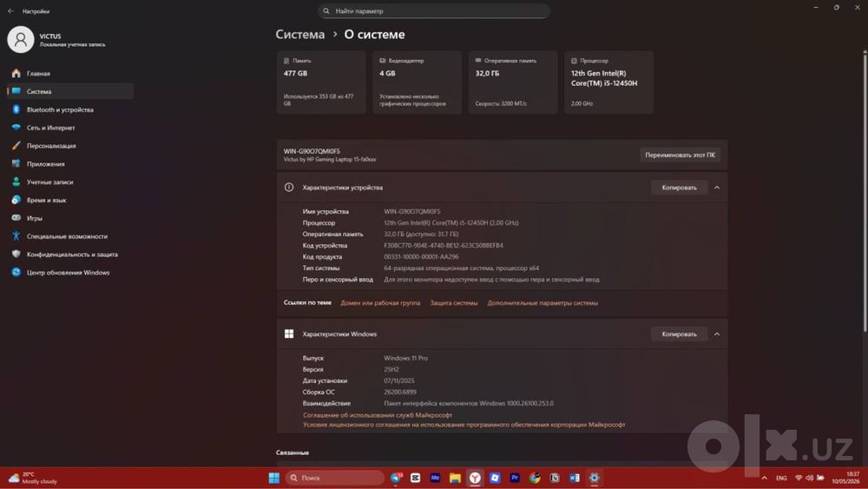868x489 pixels.
Task: Click the Wi-Fi tray icon
Action: coord(799,478)
